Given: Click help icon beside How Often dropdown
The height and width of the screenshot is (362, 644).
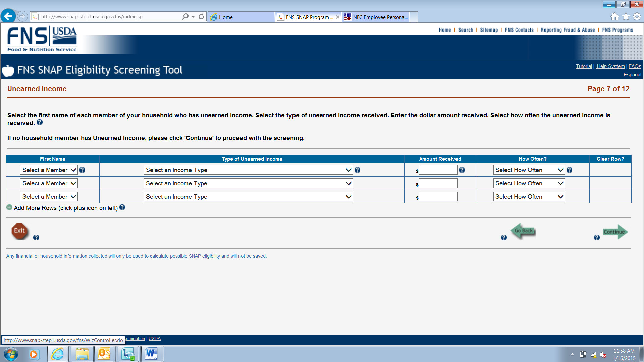Looking at the screenshot, I should coord(570,170).
